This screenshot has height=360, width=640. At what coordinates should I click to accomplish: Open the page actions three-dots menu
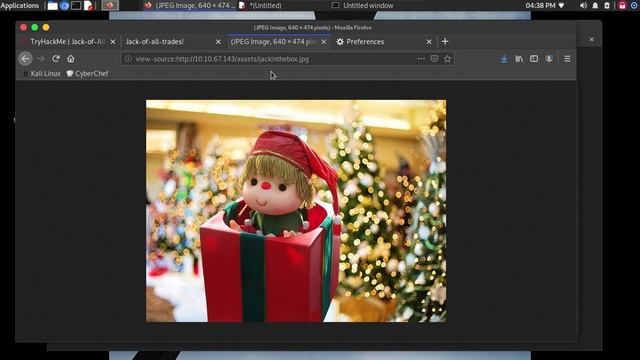pos(421,59)
